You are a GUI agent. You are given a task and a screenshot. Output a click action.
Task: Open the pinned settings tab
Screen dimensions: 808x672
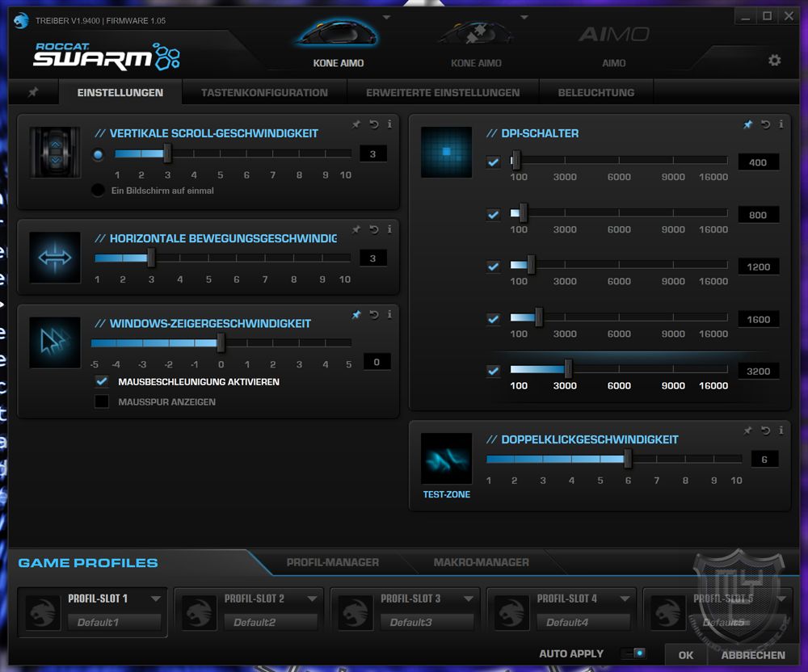pos(33,92)
